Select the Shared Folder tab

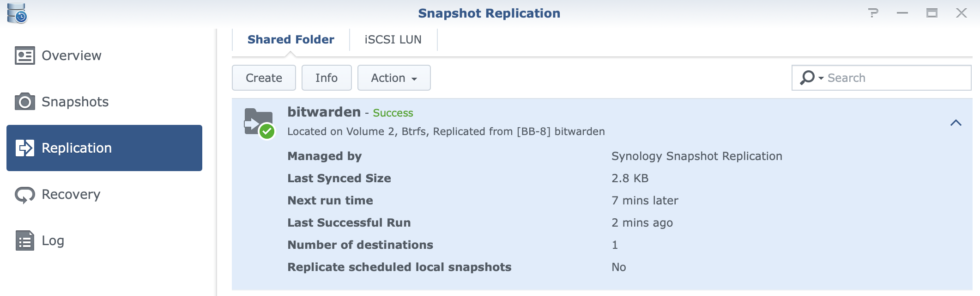[290, 40]
